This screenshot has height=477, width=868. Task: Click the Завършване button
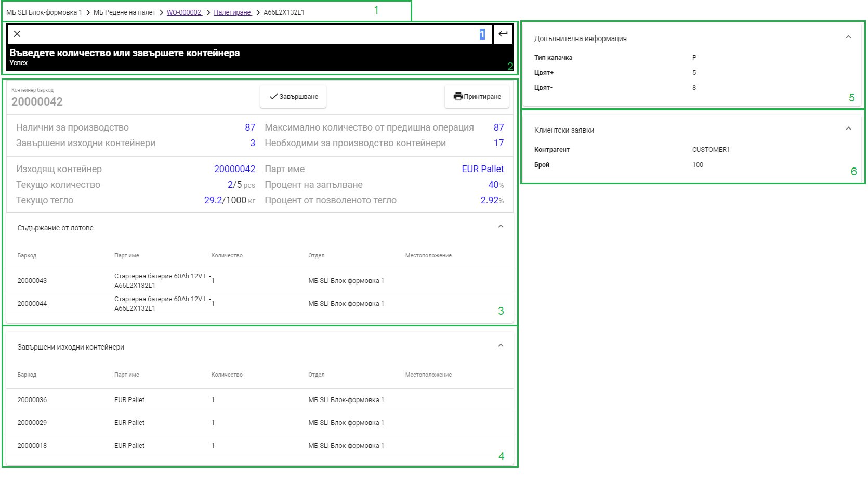click(x=293, y=96)
